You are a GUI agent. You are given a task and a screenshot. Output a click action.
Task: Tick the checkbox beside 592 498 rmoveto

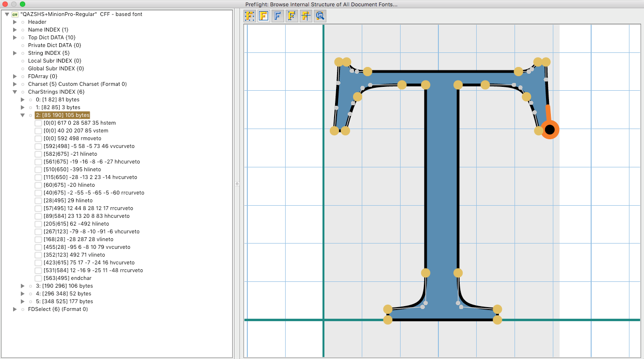[x=38, y=138]
